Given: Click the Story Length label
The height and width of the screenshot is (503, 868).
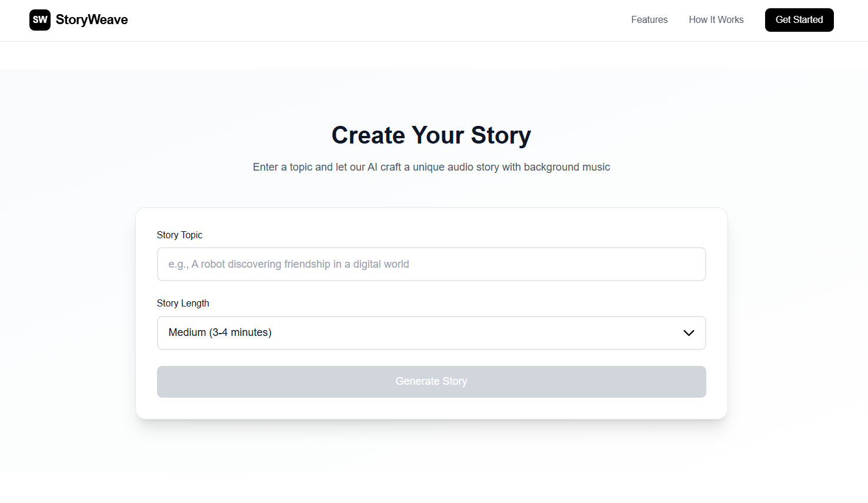Looking at the screenshot, I should click(x=183, y=303).
